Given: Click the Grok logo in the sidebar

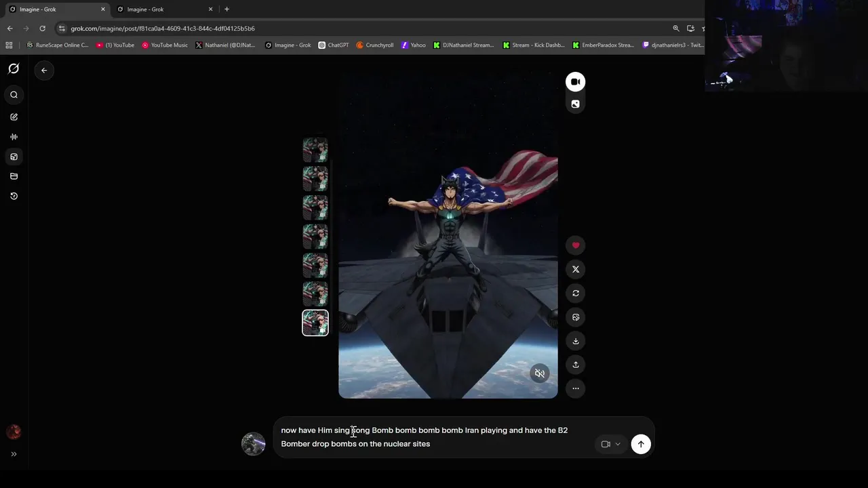Looking at the screenshot, I should click(14, 69).
